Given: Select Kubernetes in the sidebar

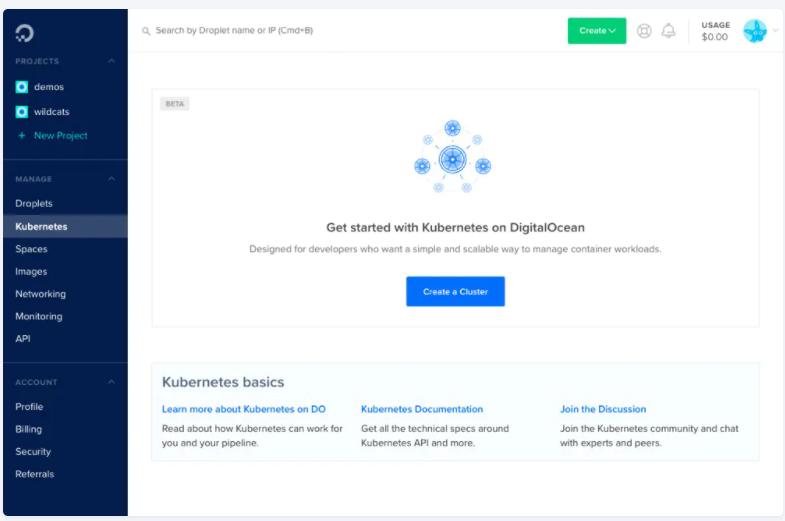Looking at the screenshot, I should [x=65, y=226].
